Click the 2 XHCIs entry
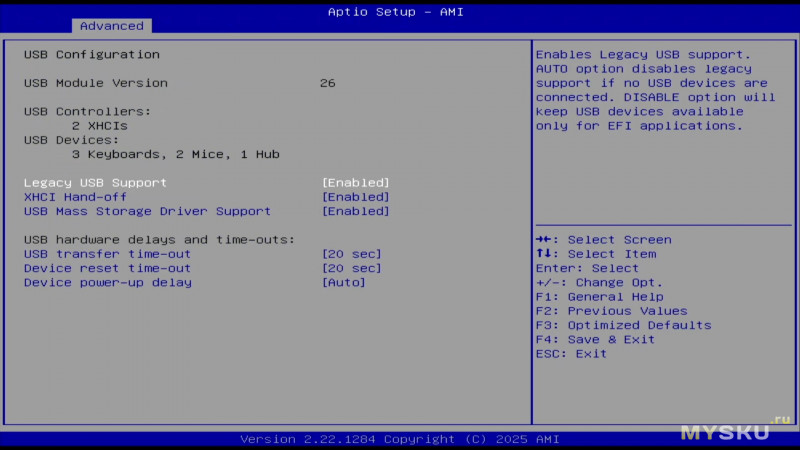The height and width of the screenshot is (450, 800). coord(99,126)
